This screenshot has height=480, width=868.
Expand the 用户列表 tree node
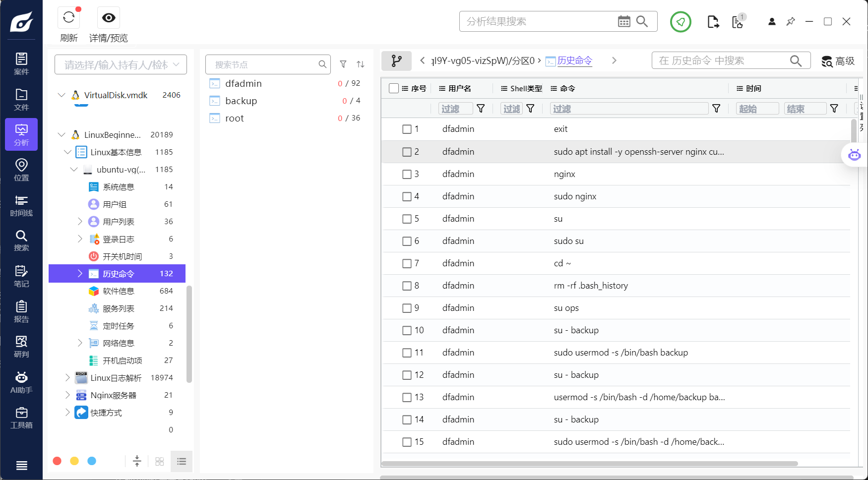click(80, 221)
